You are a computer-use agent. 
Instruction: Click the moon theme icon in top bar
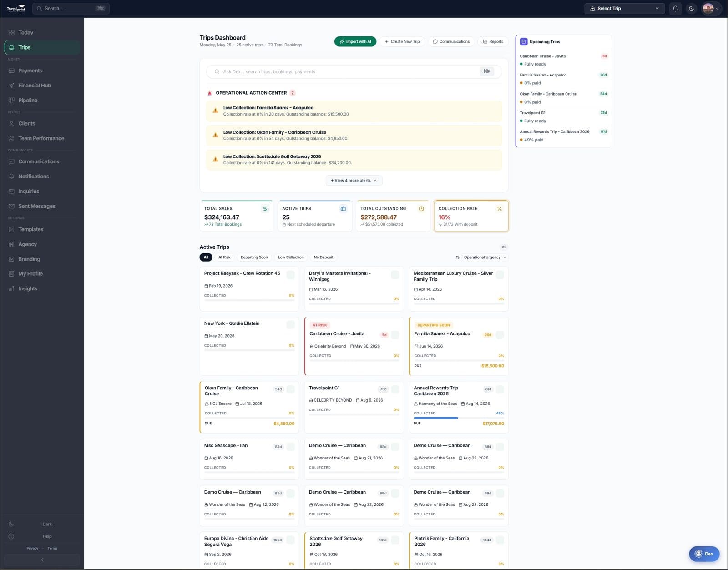[691, 9]
